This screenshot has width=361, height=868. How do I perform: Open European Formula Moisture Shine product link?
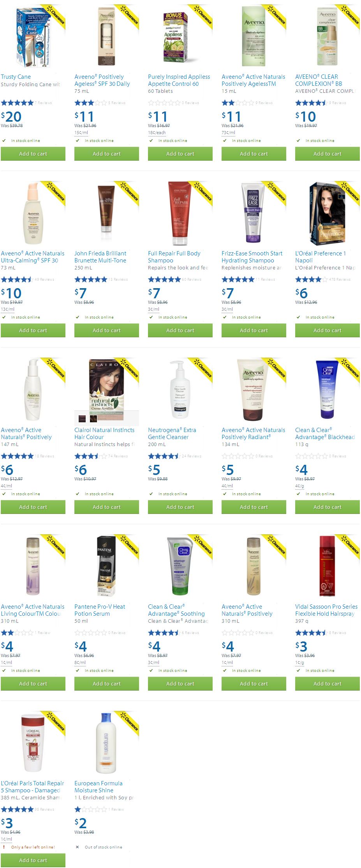[98, 787]
